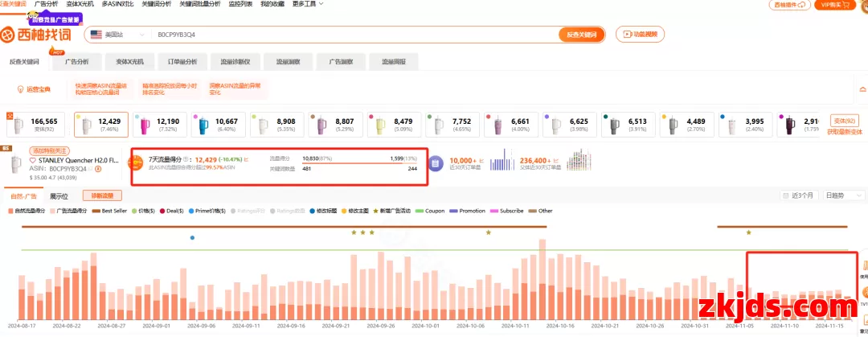Open the 关键词批量分析 top menu item

tap(199, 4)
